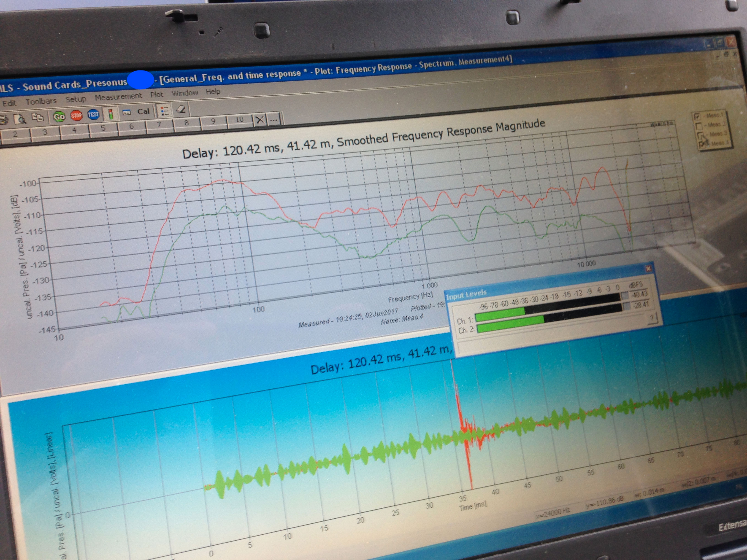Open the Measurement menu
Screen dimensions: 747x560
point(118,97)
